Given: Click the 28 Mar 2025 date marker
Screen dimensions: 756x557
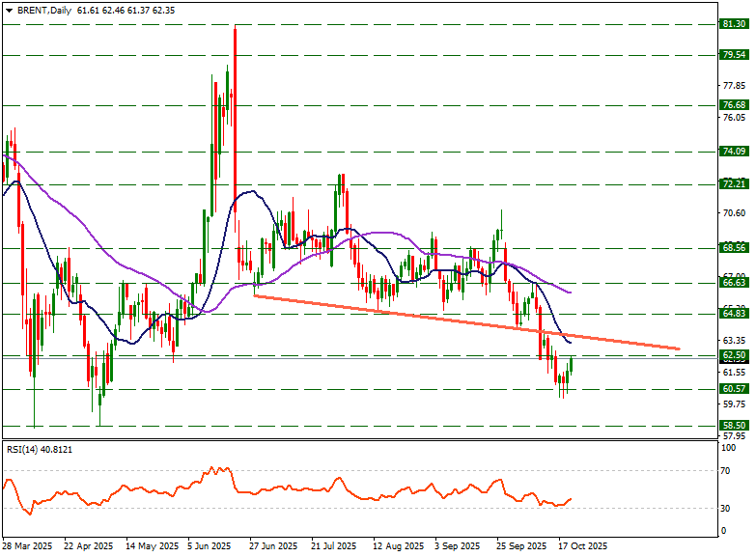Looking at the screenshot, I should pyautogui.click(x=27, y=546).
